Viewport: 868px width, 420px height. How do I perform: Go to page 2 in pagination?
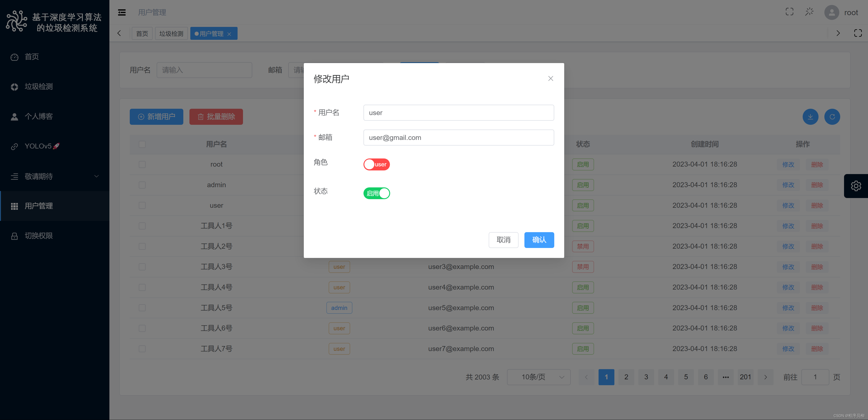626,377
